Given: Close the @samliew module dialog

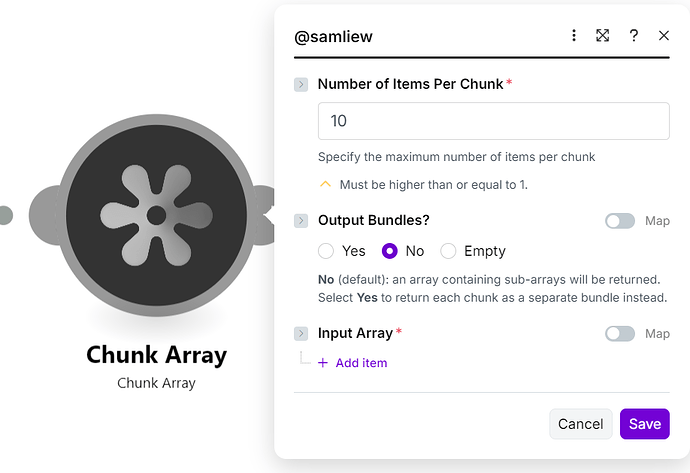Looking at the screenshot, I should coord(664,35).
